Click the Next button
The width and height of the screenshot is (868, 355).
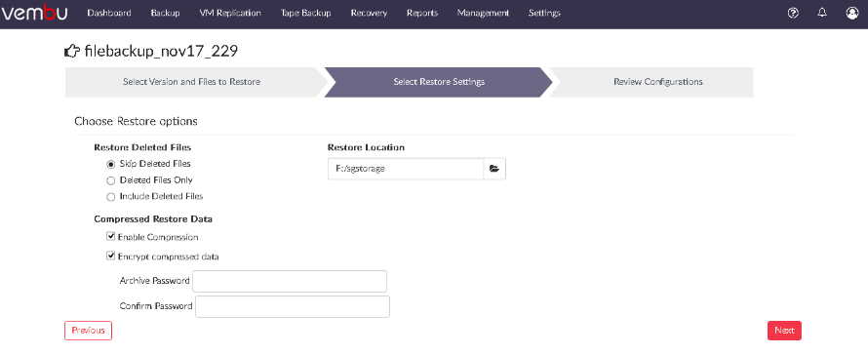coord(784,331)
